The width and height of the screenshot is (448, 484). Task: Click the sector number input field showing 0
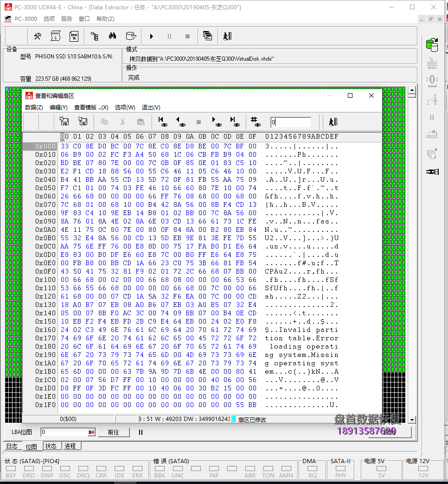tap(290, 122)
